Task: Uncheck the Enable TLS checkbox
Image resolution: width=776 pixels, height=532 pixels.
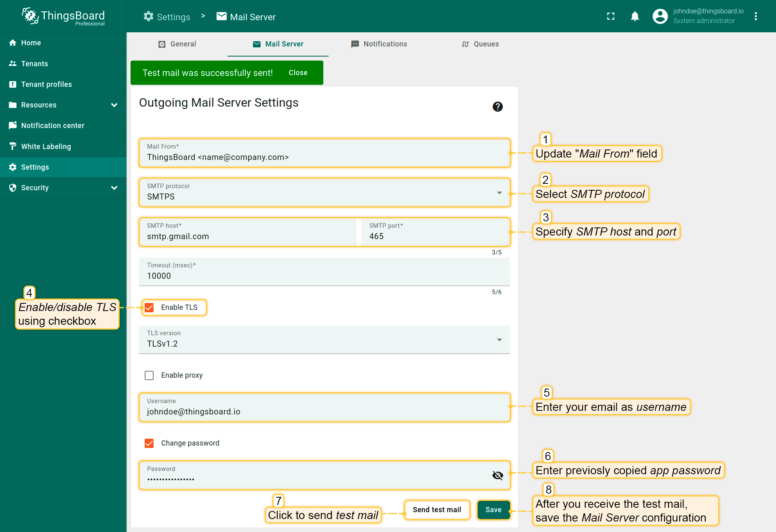Action: (149, 307)
